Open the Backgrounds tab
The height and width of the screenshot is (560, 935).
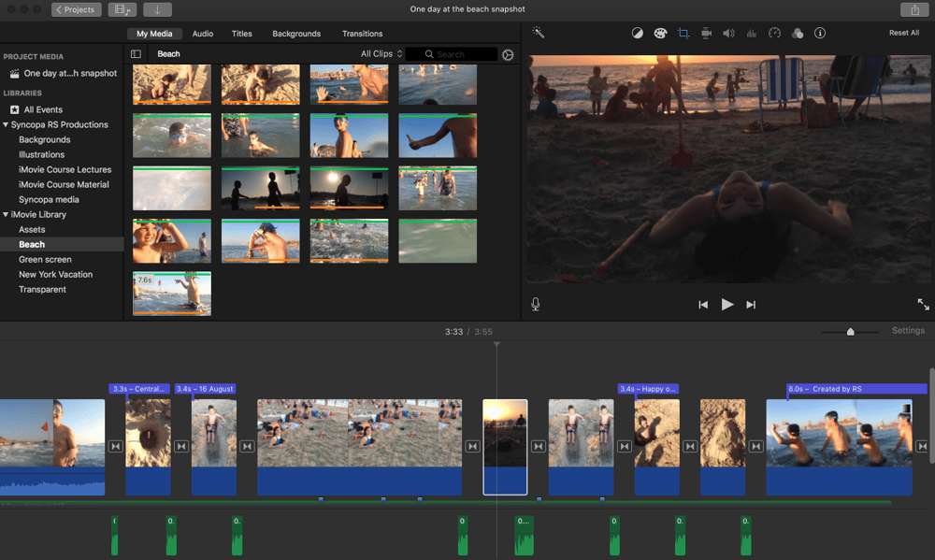click(x=296, y=34)
